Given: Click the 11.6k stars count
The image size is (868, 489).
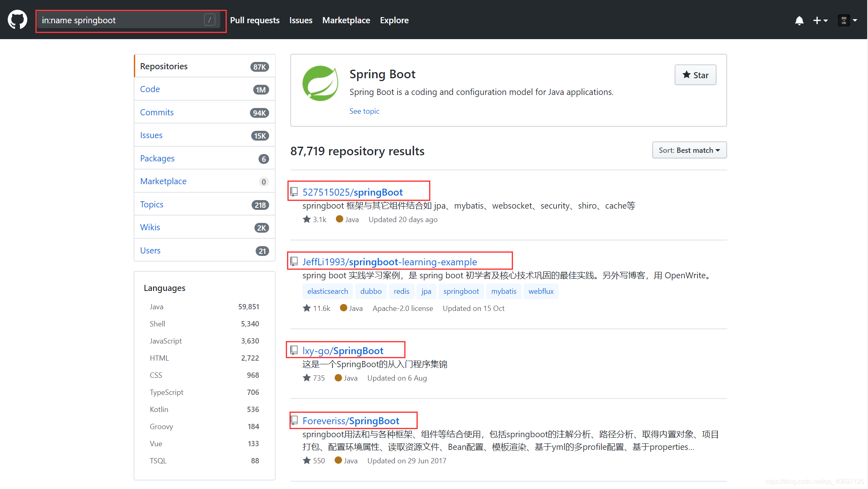Looking at the screenshot, I should click(x=317, y=308).
